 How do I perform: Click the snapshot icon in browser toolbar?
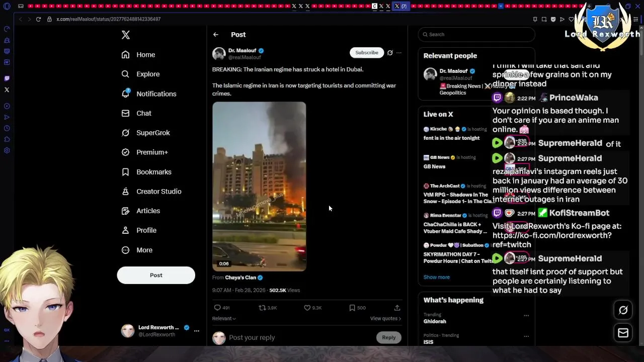[x=544, y=19]
